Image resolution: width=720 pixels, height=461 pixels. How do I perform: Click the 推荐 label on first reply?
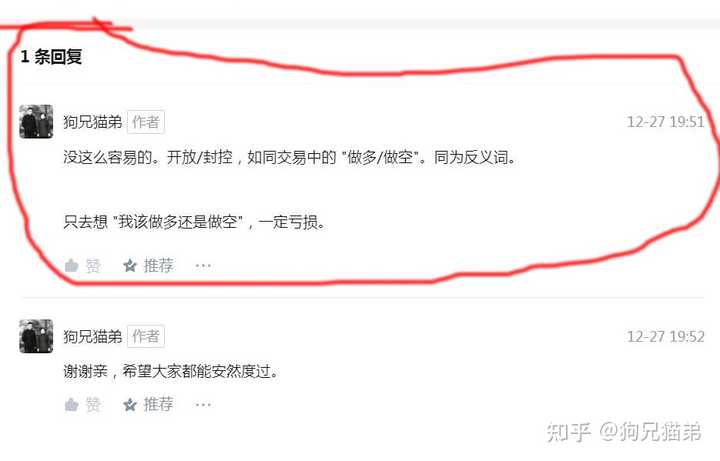[x=158, y=265]
